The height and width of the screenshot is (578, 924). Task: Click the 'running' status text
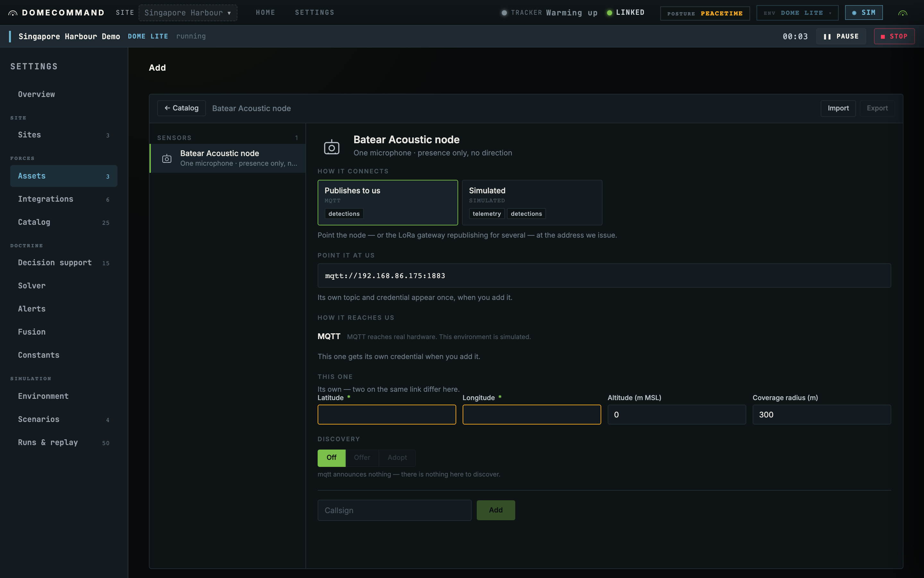click(191, 36)
